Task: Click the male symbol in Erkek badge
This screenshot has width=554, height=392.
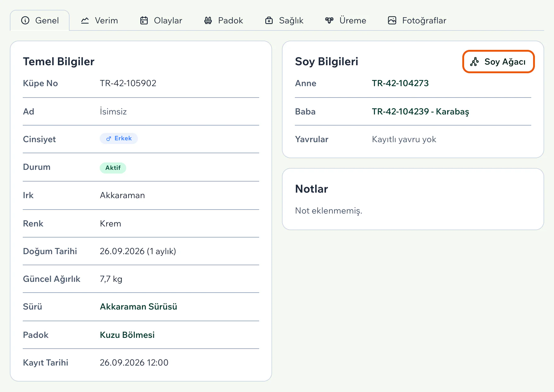Action: pyautogui.click(x=109, y=138)
